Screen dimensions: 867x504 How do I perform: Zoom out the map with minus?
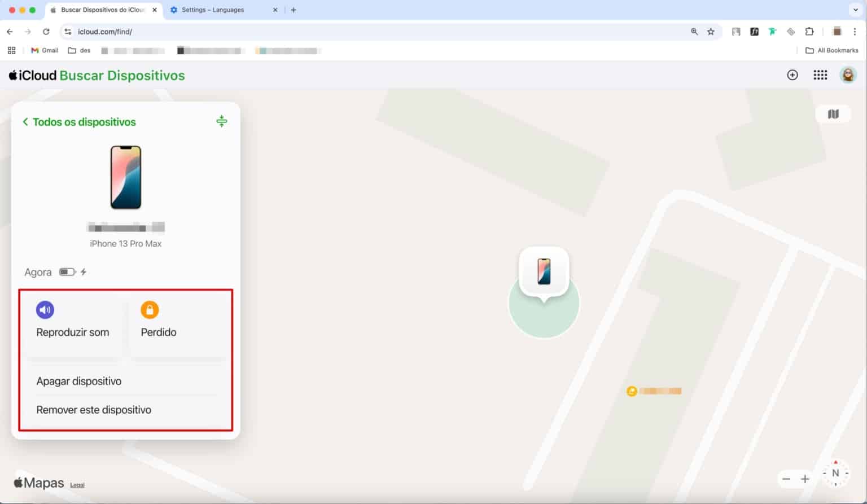click(x=786, y=479)
